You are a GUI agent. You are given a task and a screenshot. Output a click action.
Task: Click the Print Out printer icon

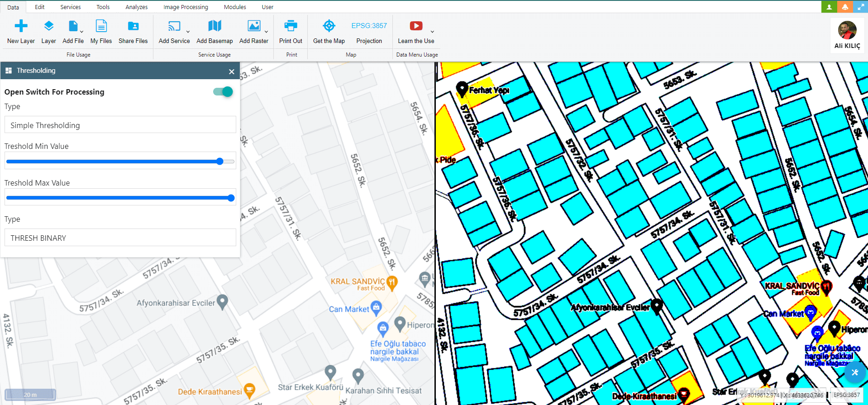click(291, 26)
